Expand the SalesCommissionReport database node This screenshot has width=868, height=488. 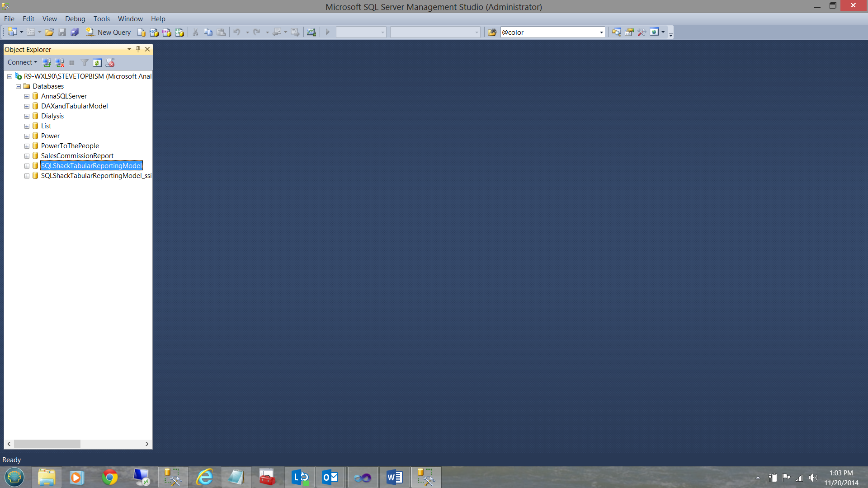click(x=27, y=156)
